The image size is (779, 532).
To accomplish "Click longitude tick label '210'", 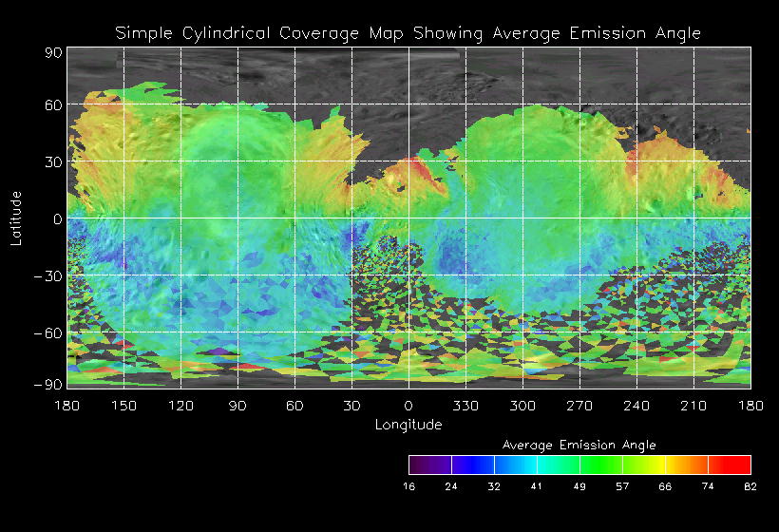I will pos(693,406).
